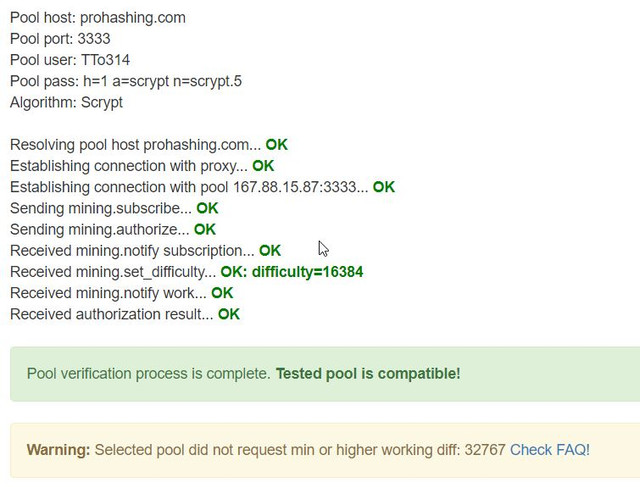Click the Pool pass parameters line
The height and width of the screenshot is (487, 640).
(x=126, y=81)
